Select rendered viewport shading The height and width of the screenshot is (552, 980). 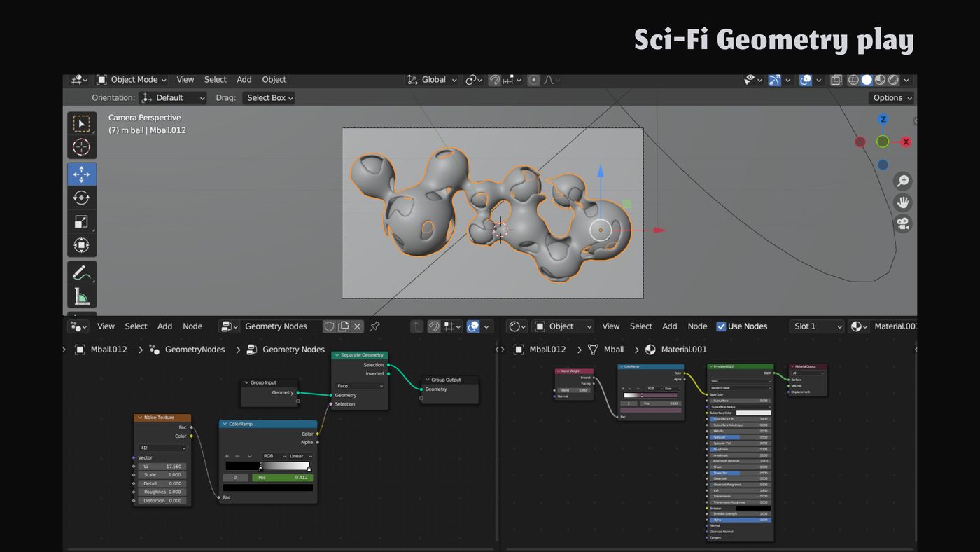893,80
